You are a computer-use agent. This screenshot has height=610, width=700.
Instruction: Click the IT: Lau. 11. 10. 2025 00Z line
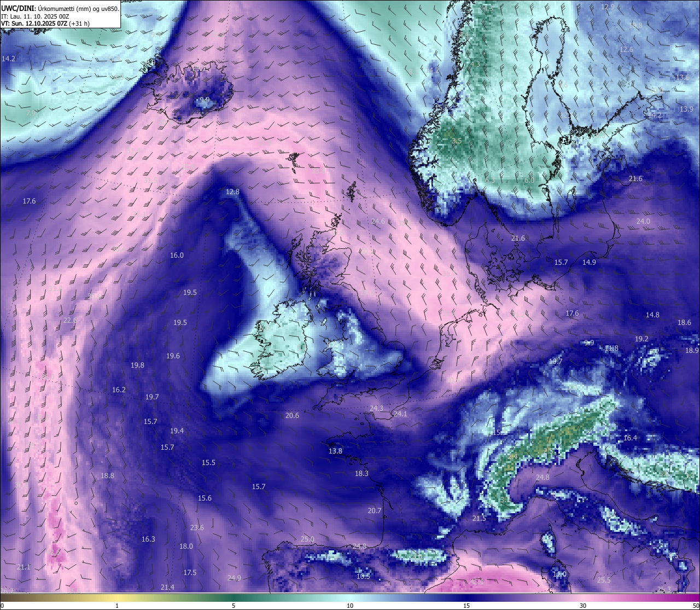(x=34, y=16)
